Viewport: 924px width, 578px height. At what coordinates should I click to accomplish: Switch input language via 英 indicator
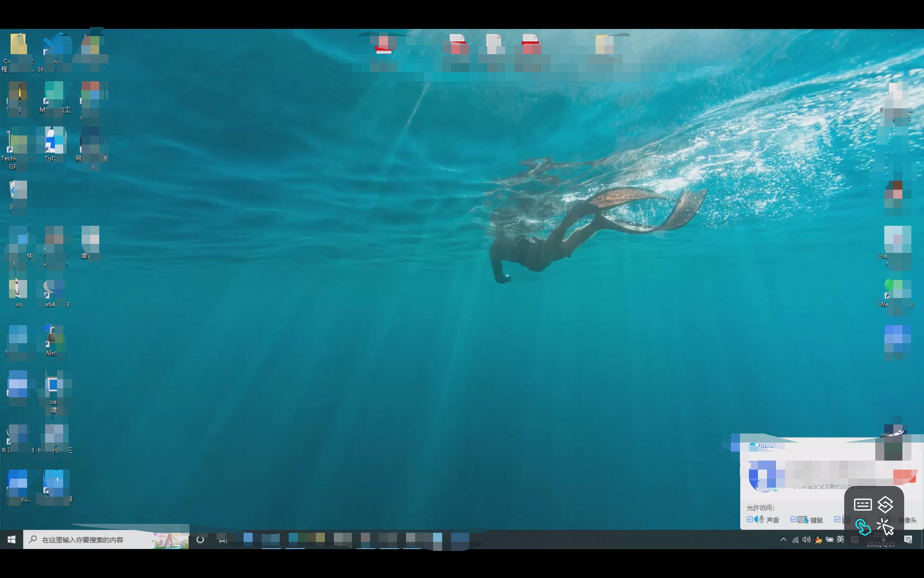tap(840, 539)
